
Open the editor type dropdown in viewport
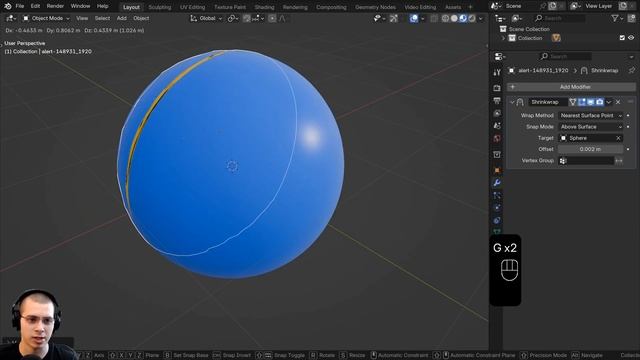click(11, 18)
